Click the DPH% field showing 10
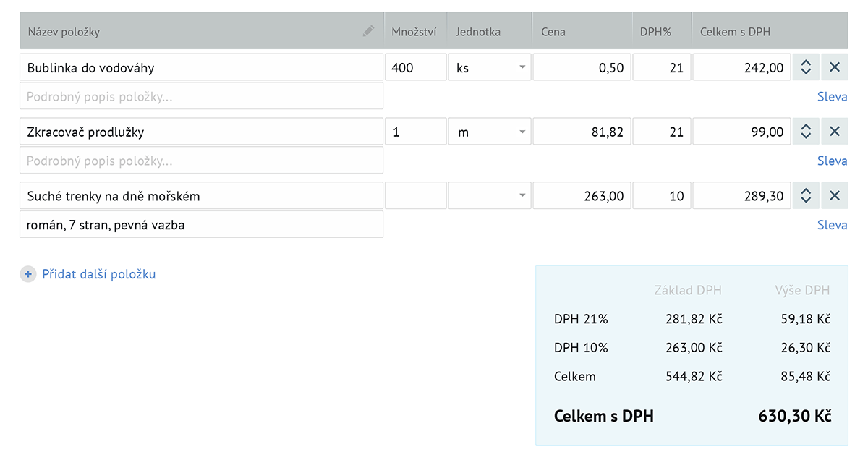 [x=662, y=196]
